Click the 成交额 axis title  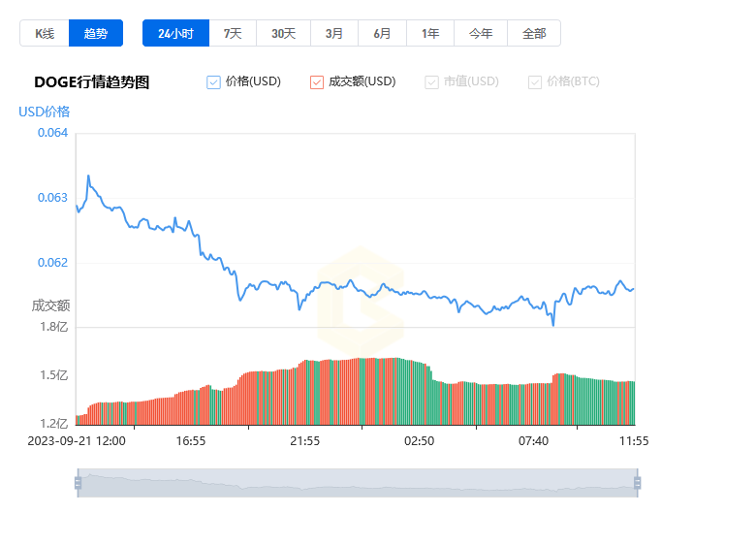pyautogui.click(x=50, y=305)
